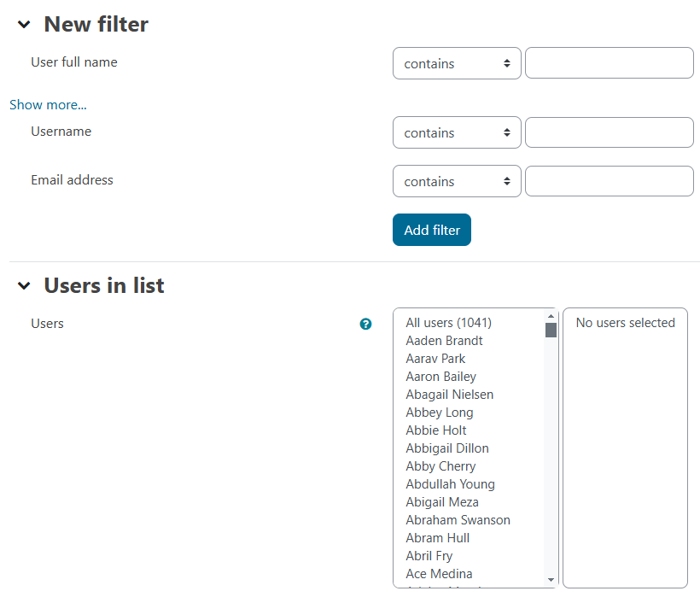Select All users (1041) option

coord(449,323)
